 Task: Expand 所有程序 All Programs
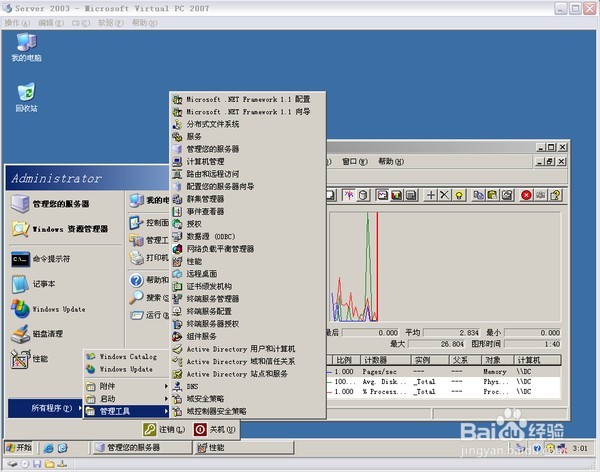click(x=45, y=408)
